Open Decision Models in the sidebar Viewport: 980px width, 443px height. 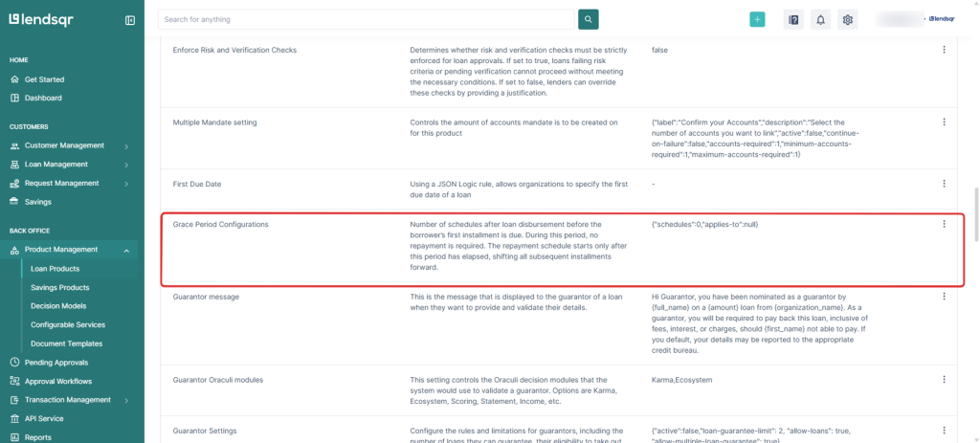click(58, 306)
